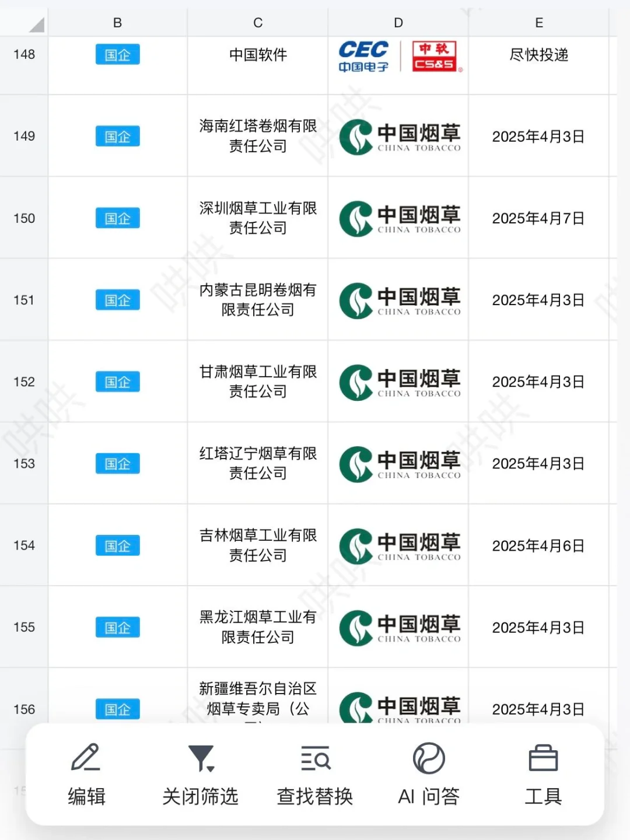Image resolution: width=630 pixels, height=840 pixels.
Task: Select the 2025年4月6日 date cell
Action: click(539, 545)
